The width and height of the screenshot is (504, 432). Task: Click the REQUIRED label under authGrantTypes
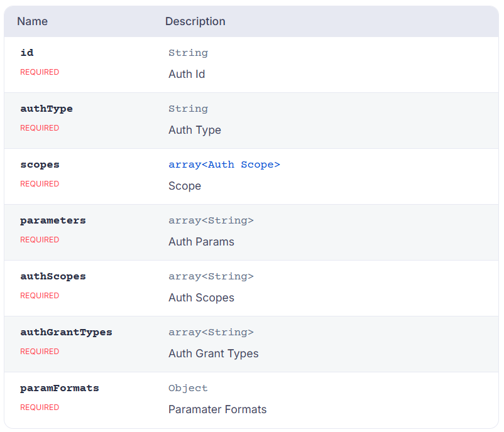click(x=40, y=352)
